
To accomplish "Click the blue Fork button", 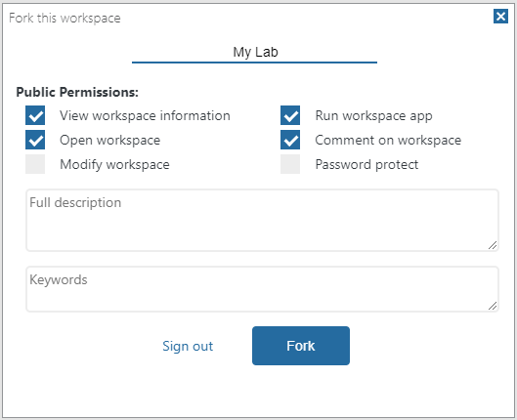I will [x=301, y=346].
